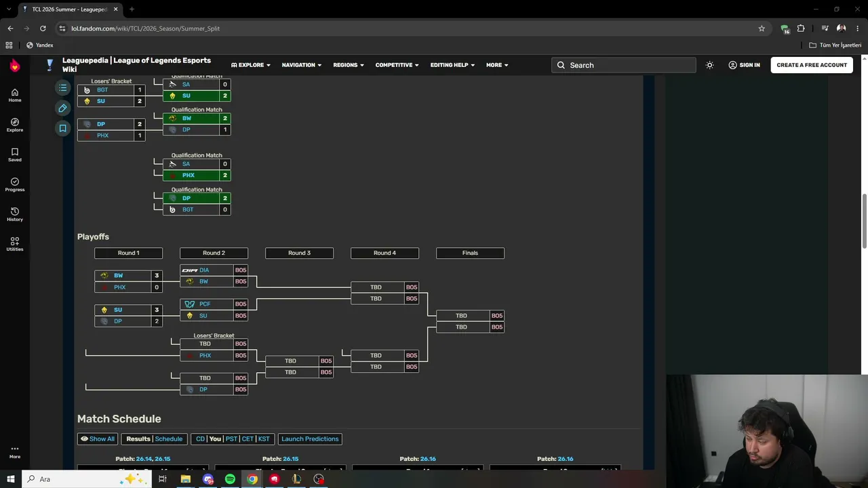The height and width of the screenshot is (488, 868).
Task: Click the search magnifier icon
Action: pos(561,65)
